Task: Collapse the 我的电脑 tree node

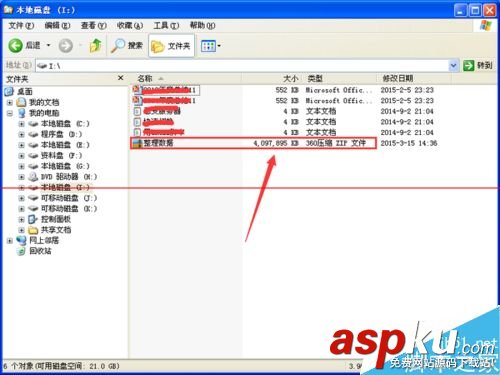Action: coord(10,113)
